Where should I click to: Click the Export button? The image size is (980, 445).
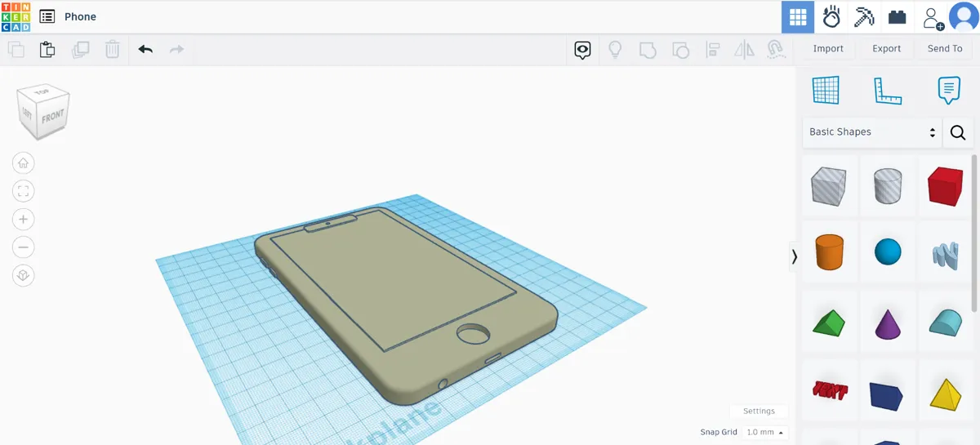pyautogui.click(x=886, y=49)
